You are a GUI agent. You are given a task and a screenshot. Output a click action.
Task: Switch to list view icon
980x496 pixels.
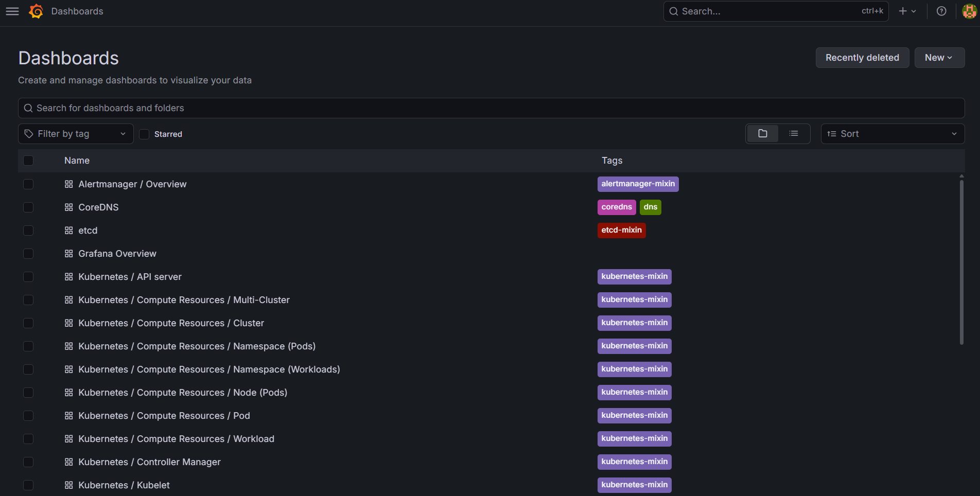(794, 134)
